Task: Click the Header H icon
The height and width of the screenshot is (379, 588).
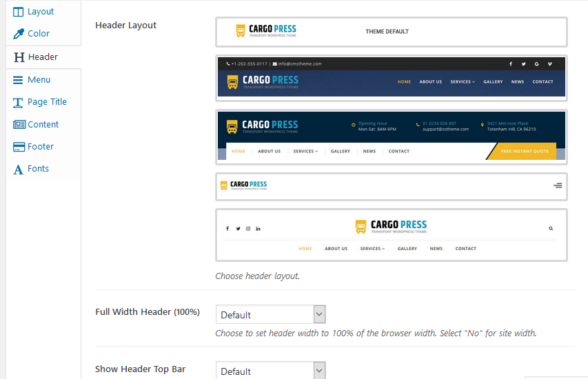Action: pos(19,57)
